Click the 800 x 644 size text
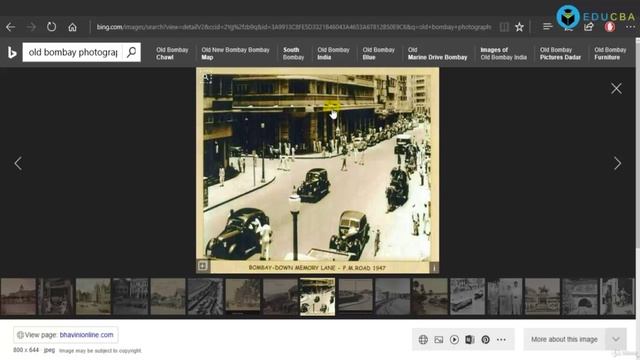640x360 pixels. click(x=26, y=350)
